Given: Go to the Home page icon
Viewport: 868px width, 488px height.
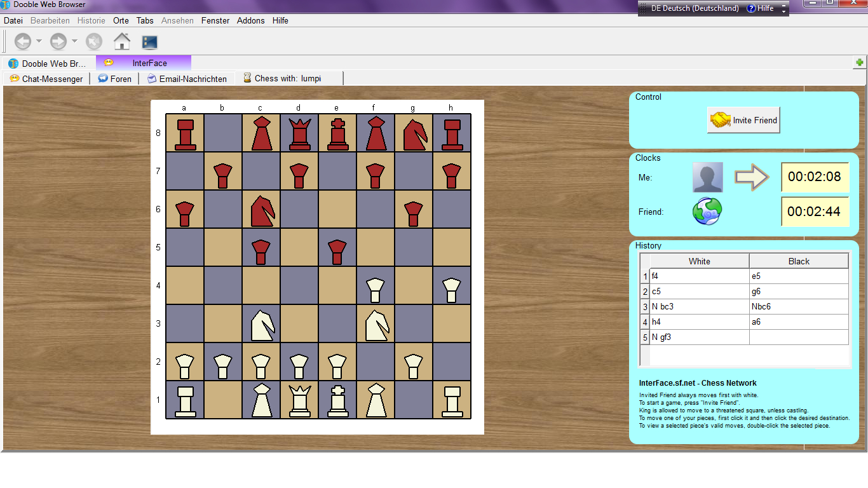Looking at the screenshot, I should pyautogui.click(x=122, y=42).
